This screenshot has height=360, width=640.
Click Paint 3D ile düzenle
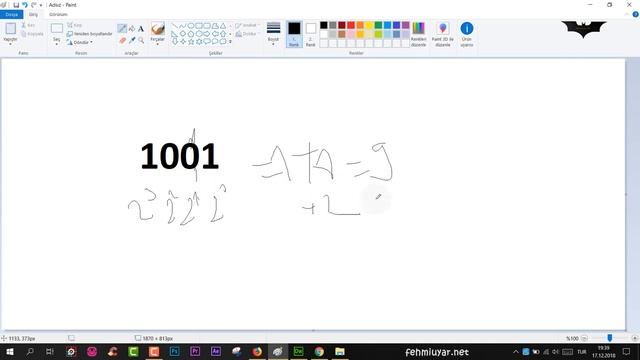[442, 34]
